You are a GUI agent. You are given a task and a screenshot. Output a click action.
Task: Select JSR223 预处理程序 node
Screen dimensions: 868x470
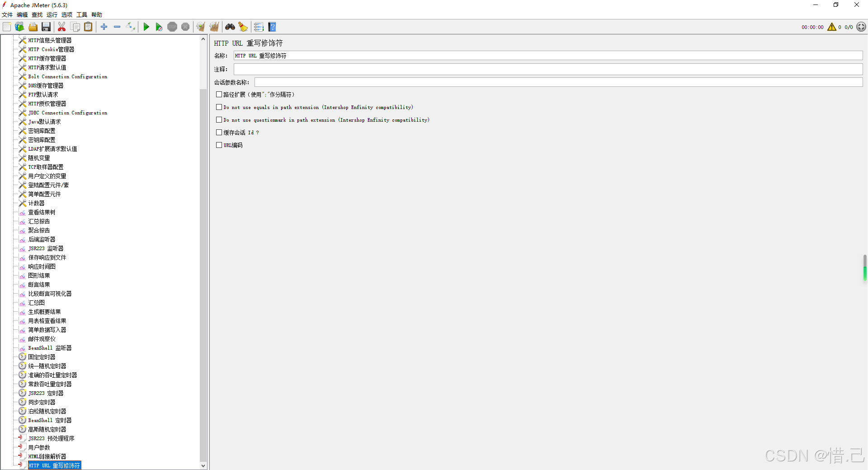coord(51,438)
